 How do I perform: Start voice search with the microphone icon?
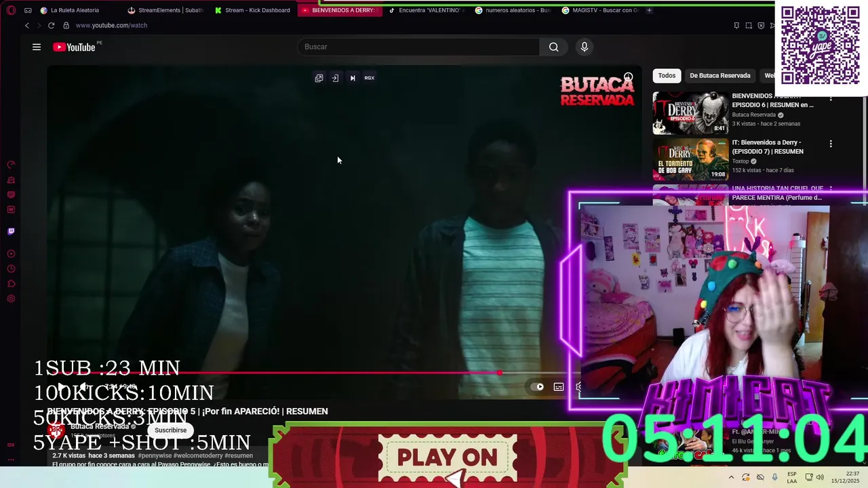coord(585,47)
